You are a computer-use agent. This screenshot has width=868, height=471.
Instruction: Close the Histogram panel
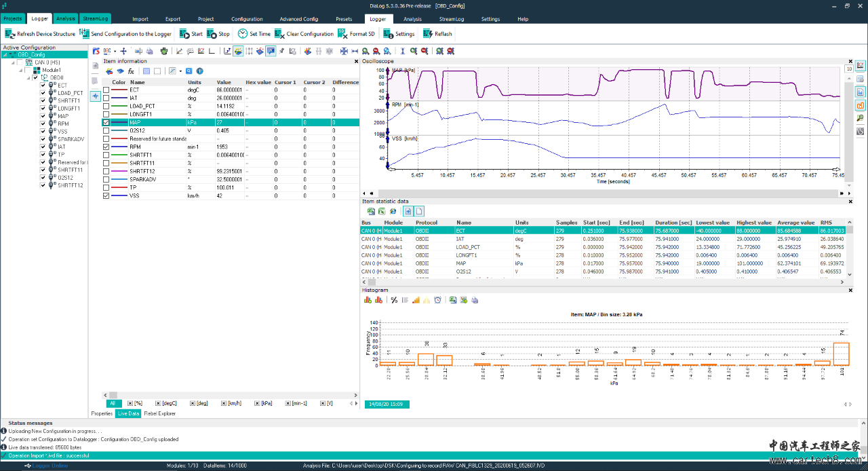tap(851, 290)
